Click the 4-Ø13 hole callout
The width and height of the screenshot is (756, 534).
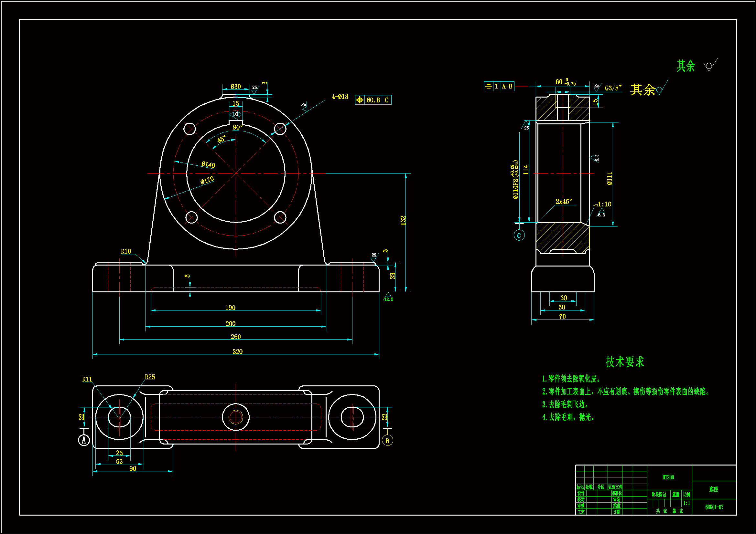(x=340, y=97)
